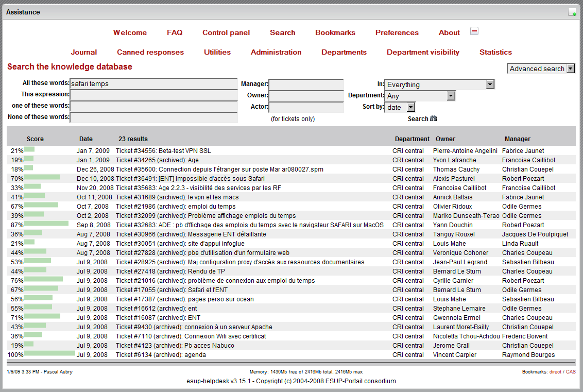Click the 'All these words' input field
The height and width of the screenshot is (392, 583).
tap(153, 83)
